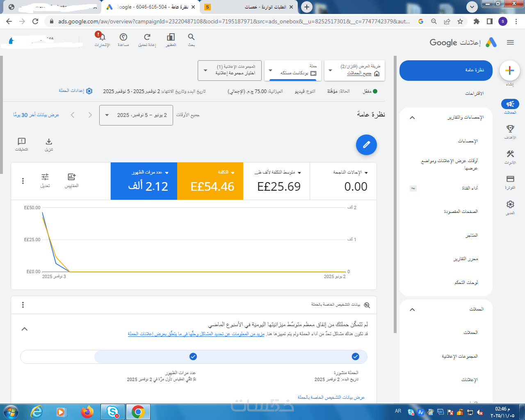Open Goals (الأهداف) trophy icon
The height and width of the screenshot is (420, 525).
(510, 129)
